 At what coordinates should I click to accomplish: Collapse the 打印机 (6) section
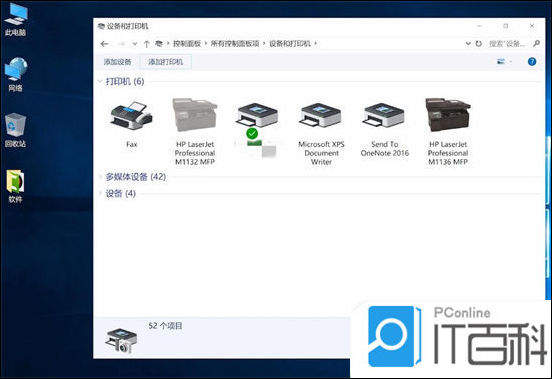[100, 82]
